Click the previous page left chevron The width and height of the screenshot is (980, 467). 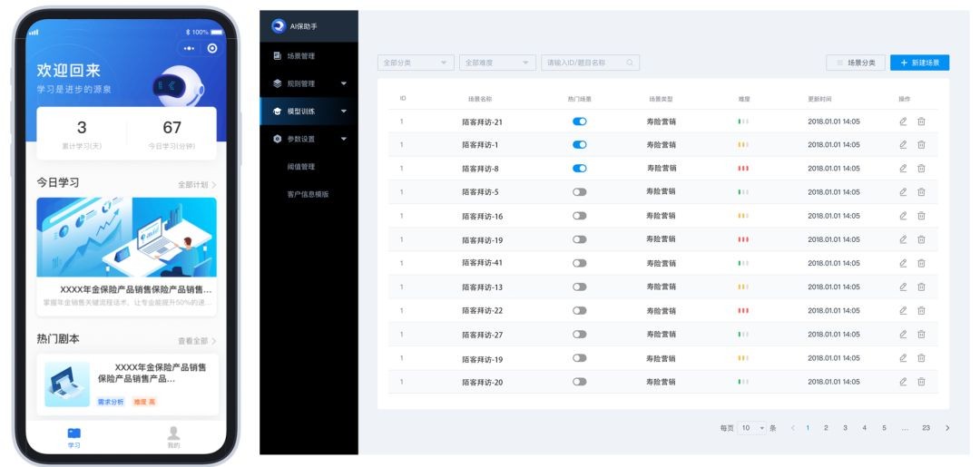[792, 428]
